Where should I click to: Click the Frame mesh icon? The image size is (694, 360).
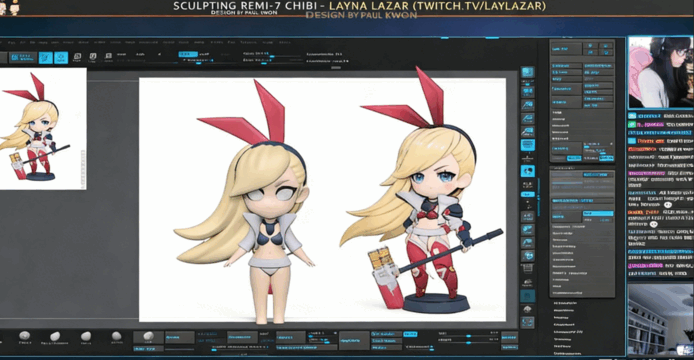pyautogui.click(x=527, y=217)
